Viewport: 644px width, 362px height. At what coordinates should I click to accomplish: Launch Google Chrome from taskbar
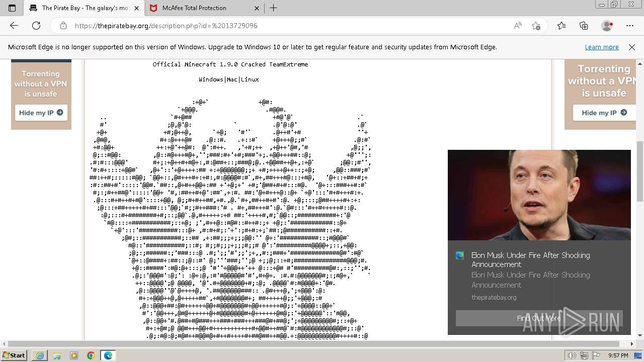(x=91, y=355)
